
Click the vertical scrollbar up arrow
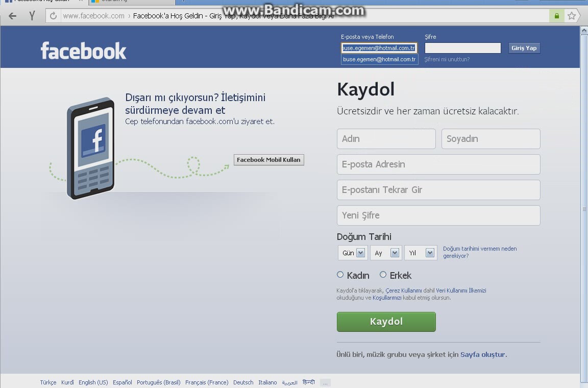coord(584,31)
